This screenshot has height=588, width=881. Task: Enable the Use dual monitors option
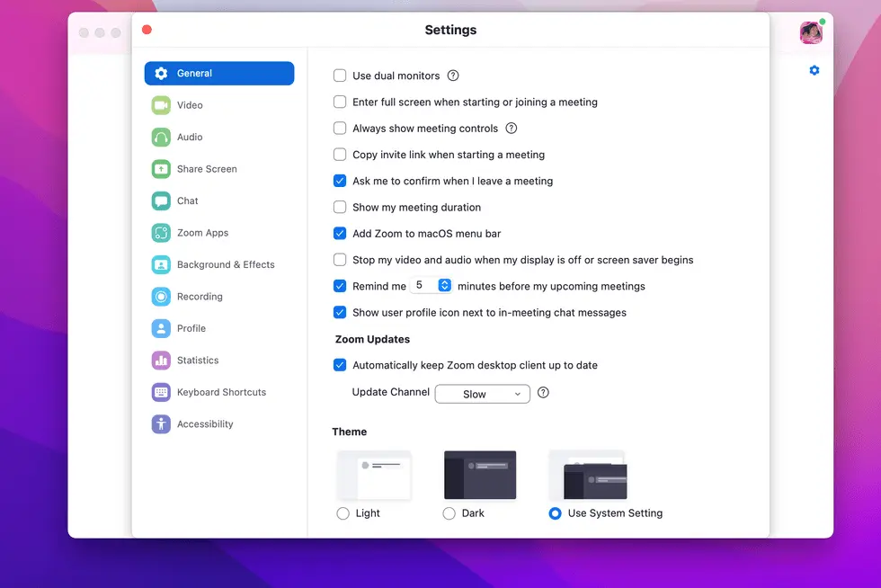click(x=339, y=76)
